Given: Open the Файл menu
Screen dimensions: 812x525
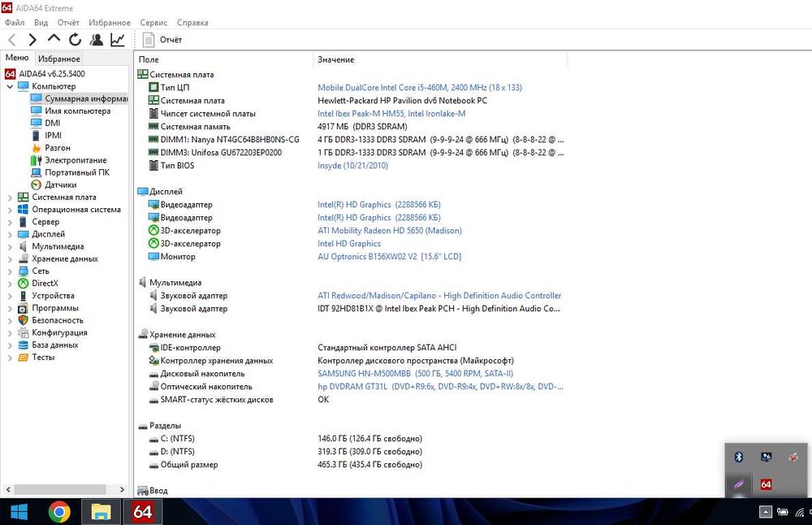Looking at the screenshot, I should point(15,22).
